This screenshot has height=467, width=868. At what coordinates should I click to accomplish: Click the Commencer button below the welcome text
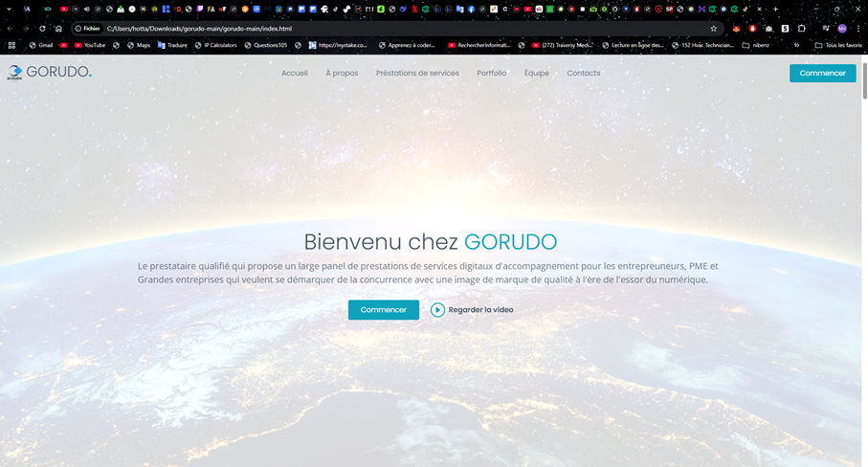[384, 310]
